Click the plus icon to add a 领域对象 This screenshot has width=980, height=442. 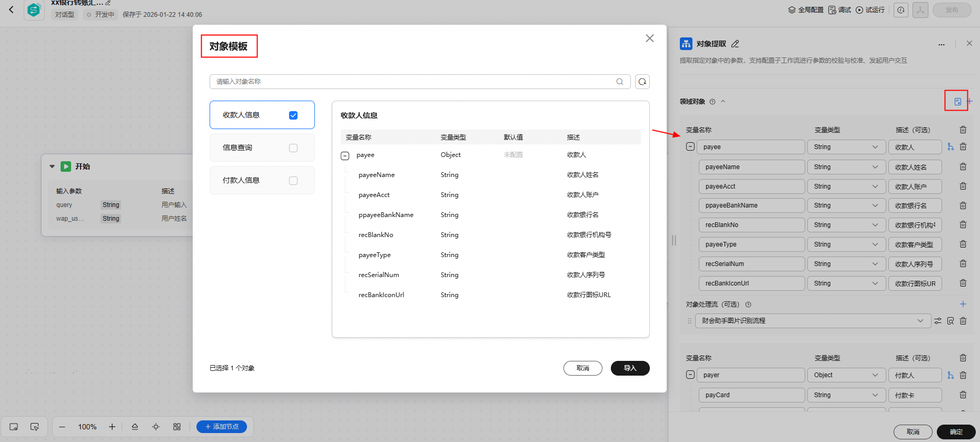click(969, 101)
